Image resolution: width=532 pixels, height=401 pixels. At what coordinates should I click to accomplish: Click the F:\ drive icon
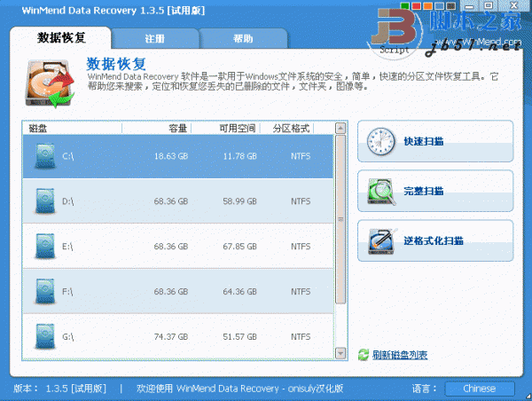click(x=45, y=292)
